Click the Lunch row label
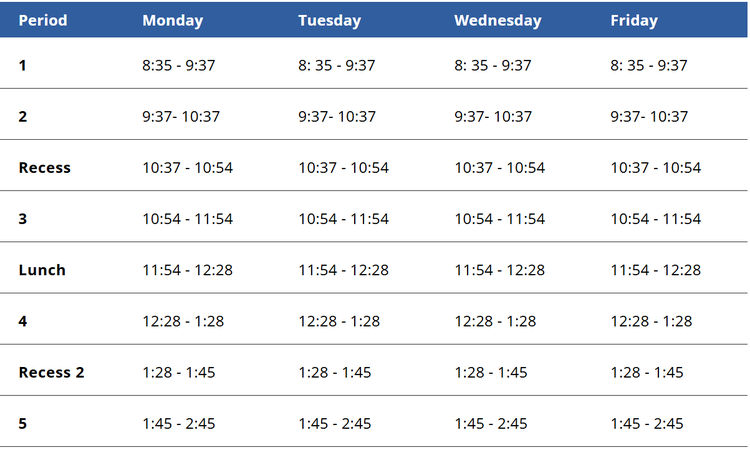Image resolution: width=750 pixels, height=450 pixels. click(x=42, y=270)
